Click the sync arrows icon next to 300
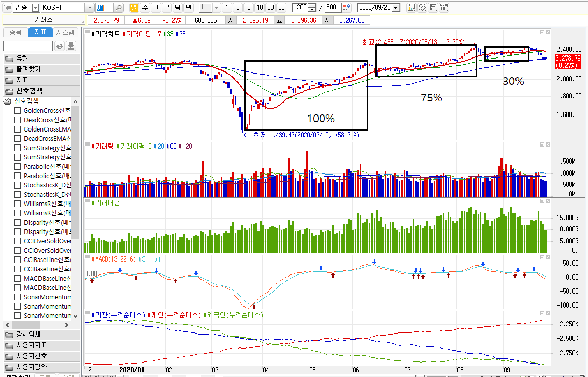This screenshot has width=588, height=377. tap(347, 7)
